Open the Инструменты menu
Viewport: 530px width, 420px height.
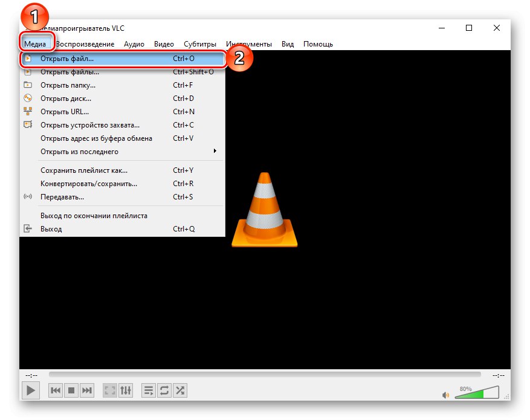pos(249,44)
